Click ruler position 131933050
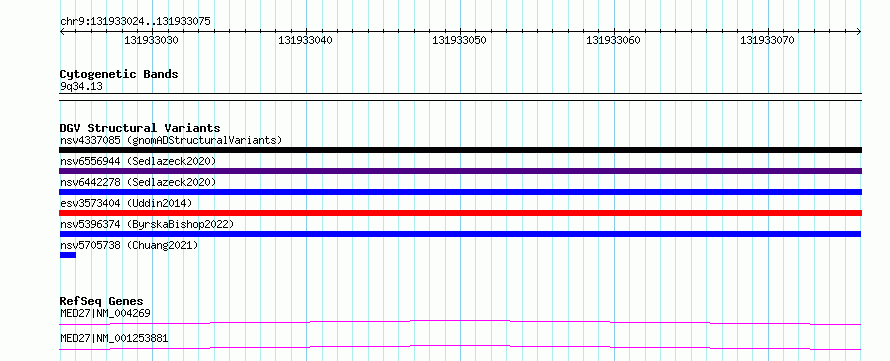This screenshot has width=890, height=361. click(459, 40)
